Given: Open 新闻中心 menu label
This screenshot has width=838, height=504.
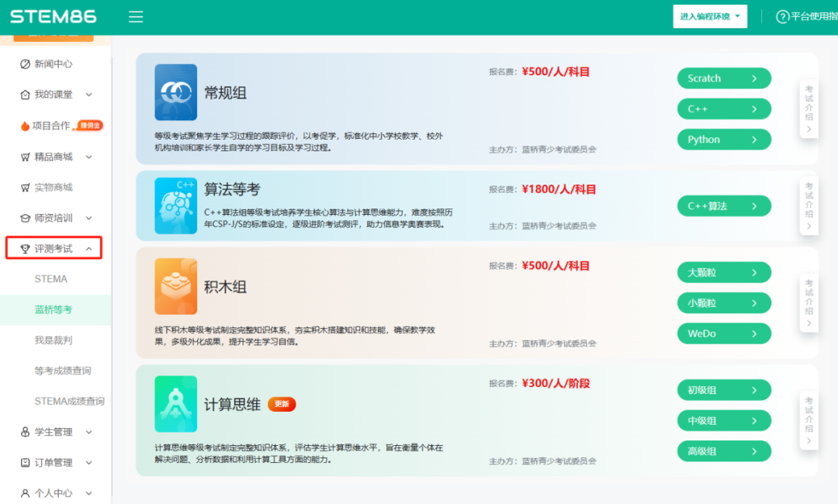Looking at the screenshot, I should click(x=54, y=64).
